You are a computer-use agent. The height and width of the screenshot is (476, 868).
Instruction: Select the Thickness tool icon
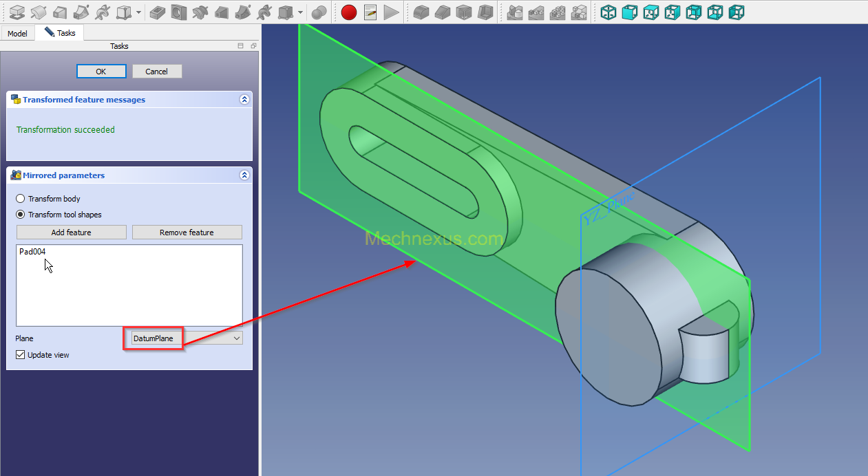click(485, 12)
